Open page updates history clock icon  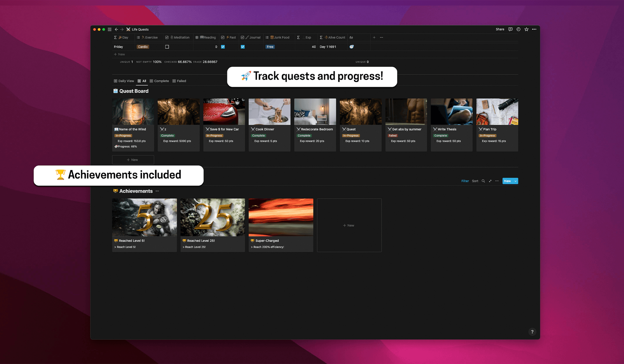click(518, 29)
